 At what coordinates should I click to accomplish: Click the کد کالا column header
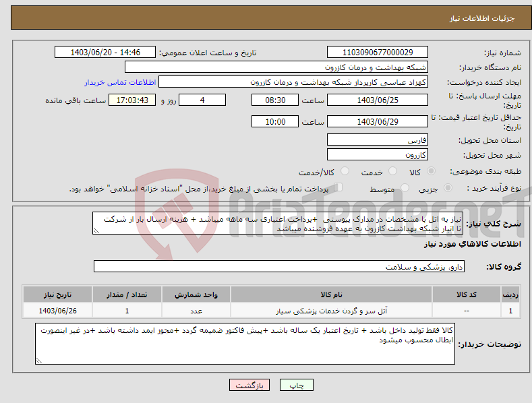pos(467,294)
